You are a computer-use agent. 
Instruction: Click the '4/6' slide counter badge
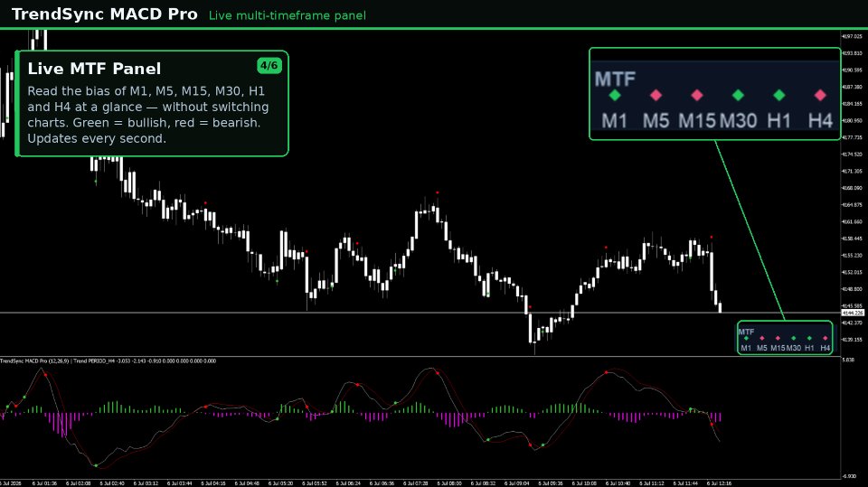[x=269, y=65]
